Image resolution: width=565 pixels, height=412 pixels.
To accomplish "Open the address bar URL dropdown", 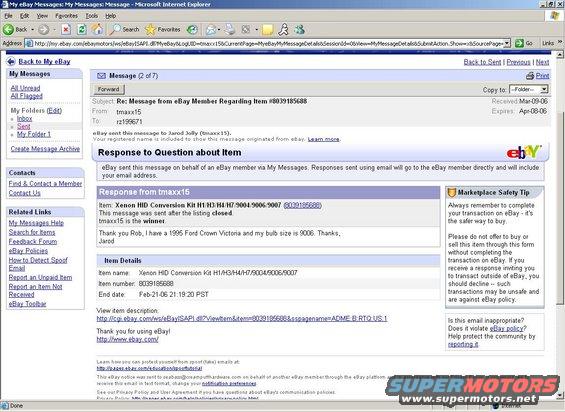I will pyautogui.click(x=507, y=43).
